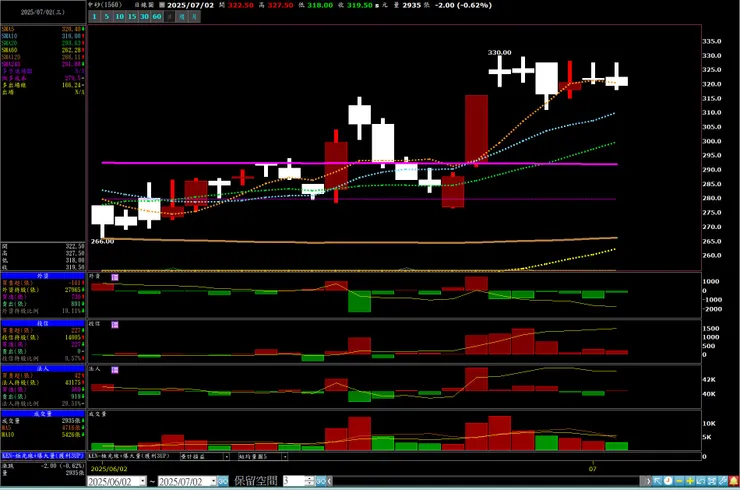Click the 07 month marker on the time axis

(592, 469)
